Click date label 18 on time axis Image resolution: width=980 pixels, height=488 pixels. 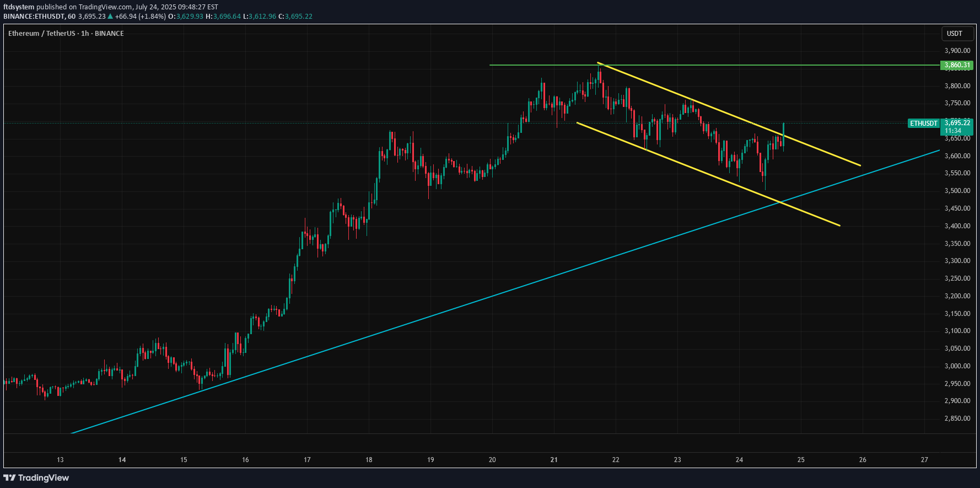point(369,460)
